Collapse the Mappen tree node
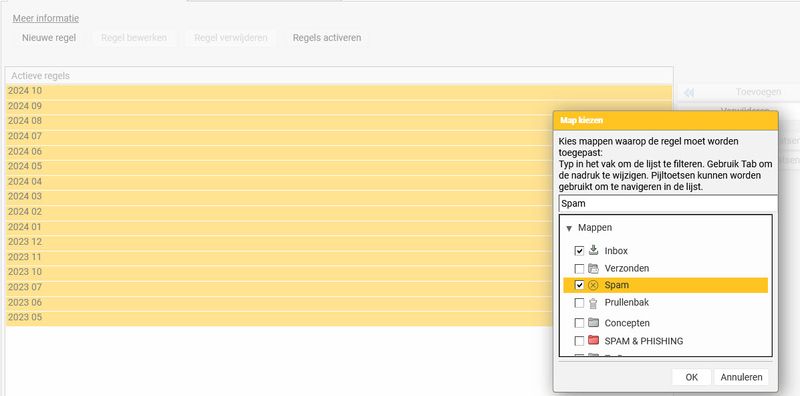The height and width of the screenshot is (396, 800). (569, 229)
